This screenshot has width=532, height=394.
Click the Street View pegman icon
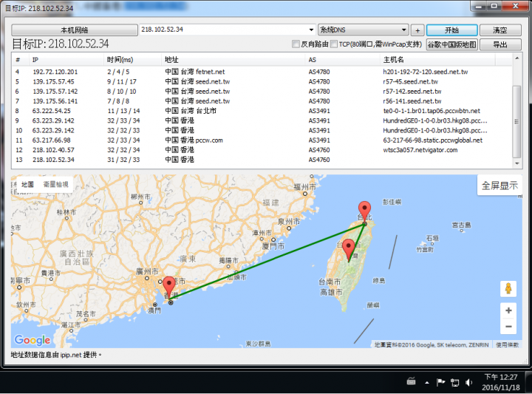tap(508, 288)
